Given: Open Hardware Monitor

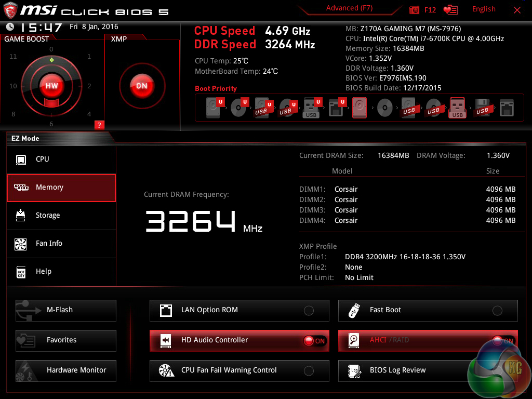Looking at the screenshot, I should (x=66, y=371).
